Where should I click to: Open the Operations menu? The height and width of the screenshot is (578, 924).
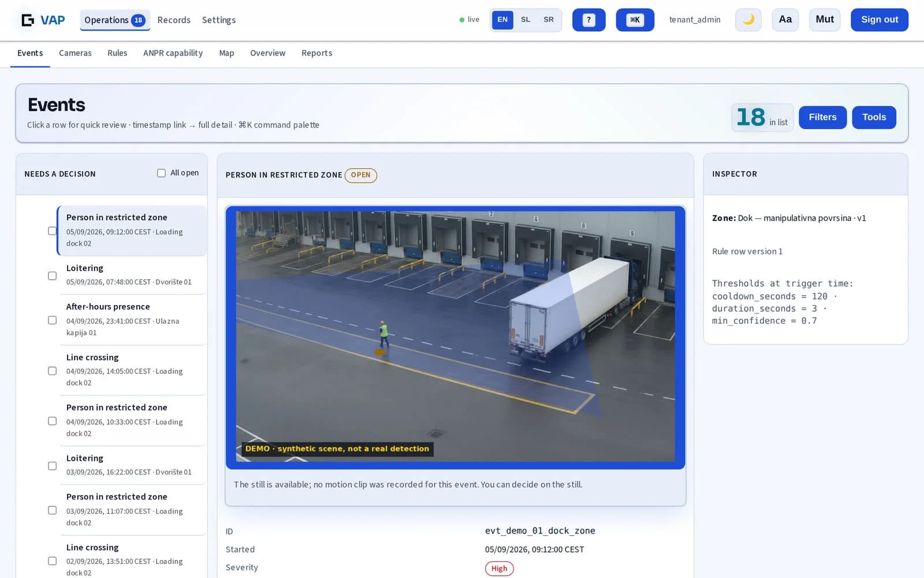(115, 20)
